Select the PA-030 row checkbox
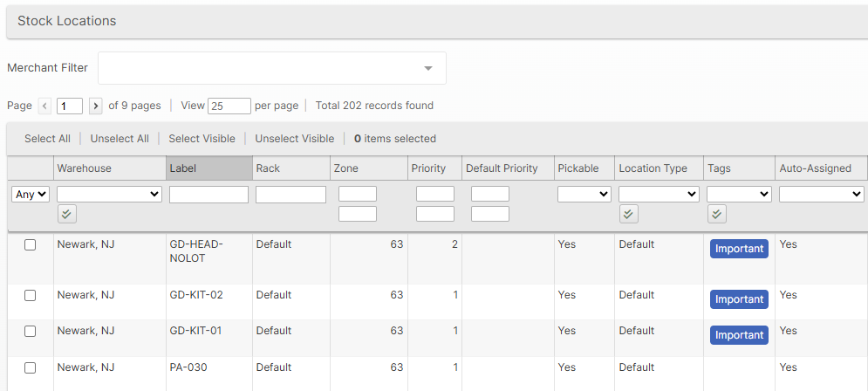 click(x=31, y=368)
